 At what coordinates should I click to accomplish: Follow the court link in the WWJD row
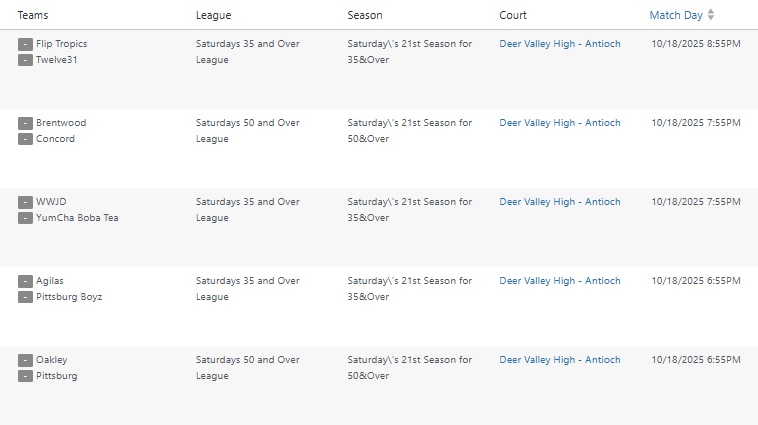pos(560,202)
